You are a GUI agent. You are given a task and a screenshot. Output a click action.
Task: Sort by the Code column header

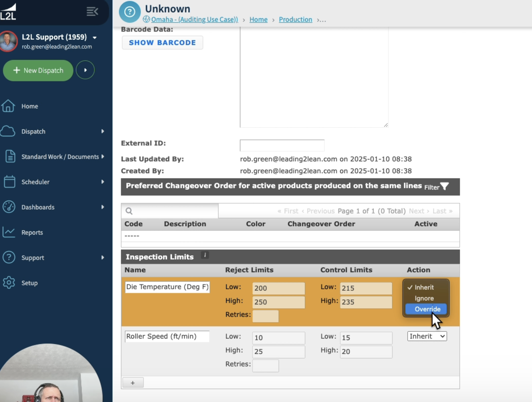(x=133, y=224)
